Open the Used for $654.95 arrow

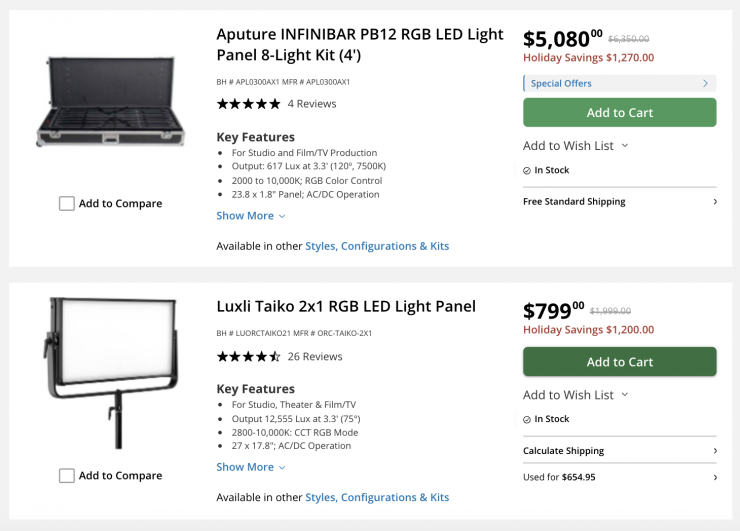(714, 477)
